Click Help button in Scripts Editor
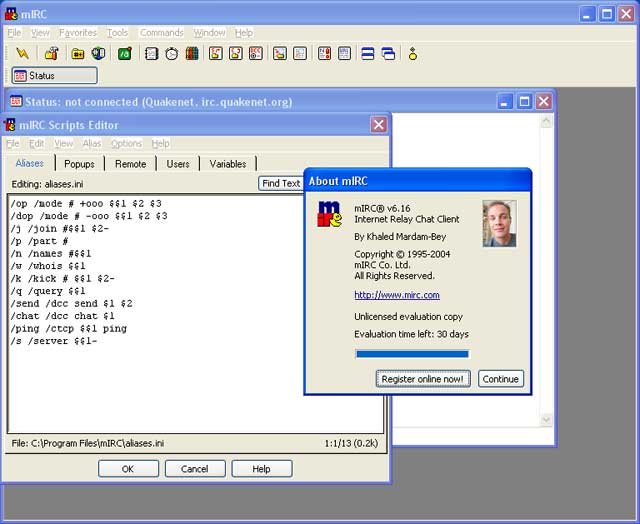This screenshot has width=640, height=524. tap(261, 469)
